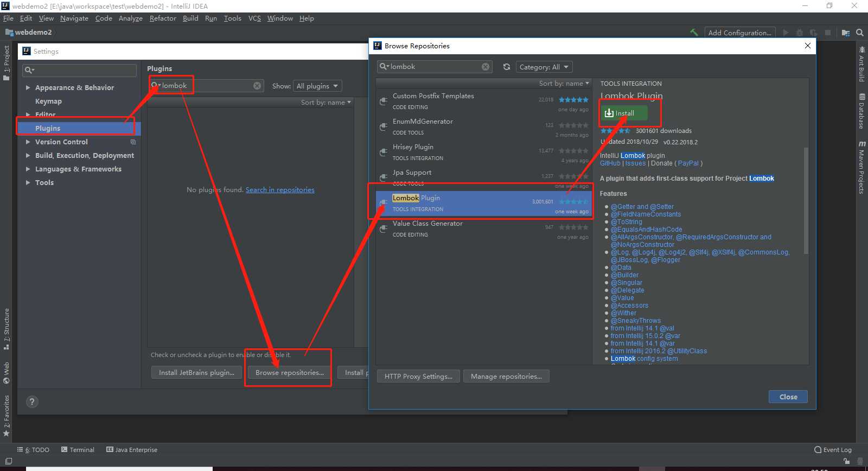868x471 pixels.
Task: Open the Category: All dropdown
Action: point(544,67)
